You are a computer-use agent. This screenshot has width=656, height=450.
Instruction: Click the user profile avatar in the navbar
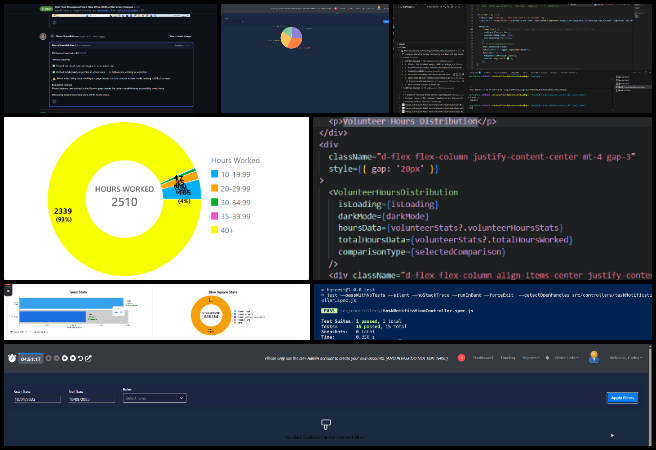click(x=593, y=357)
